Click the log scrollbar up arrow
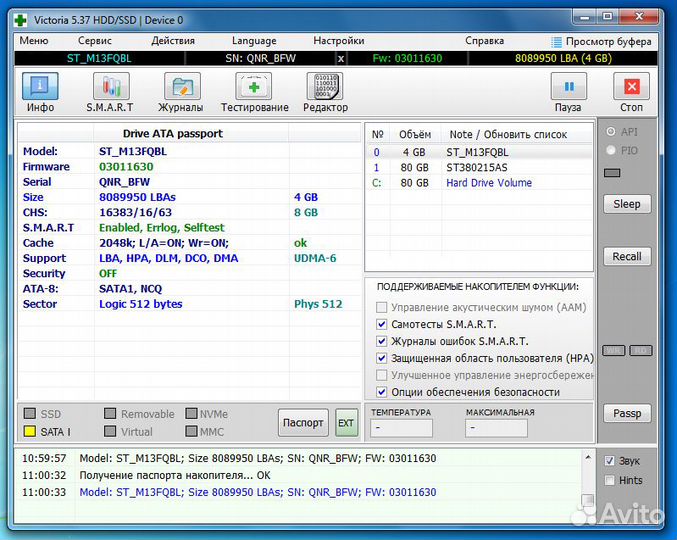Image resolution: width=677 pixels, height=540 pixels. click(x=588, y=457)
